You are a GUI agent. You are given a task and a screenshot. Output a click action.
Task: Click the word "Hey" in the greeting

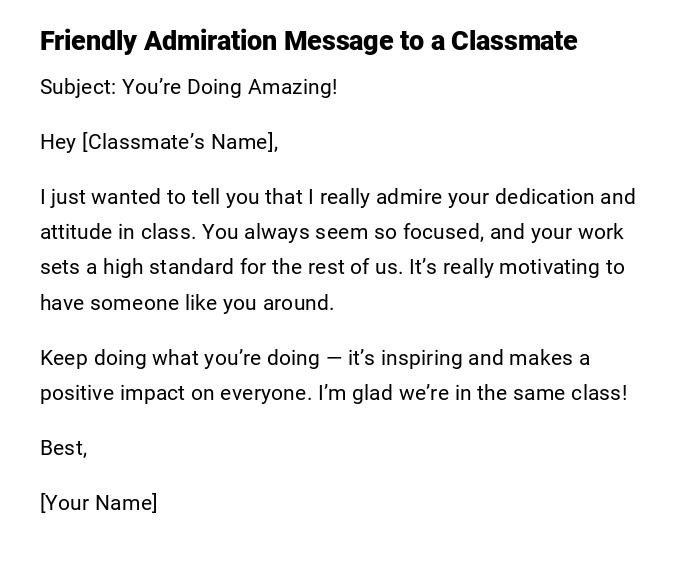pos(58,142)
